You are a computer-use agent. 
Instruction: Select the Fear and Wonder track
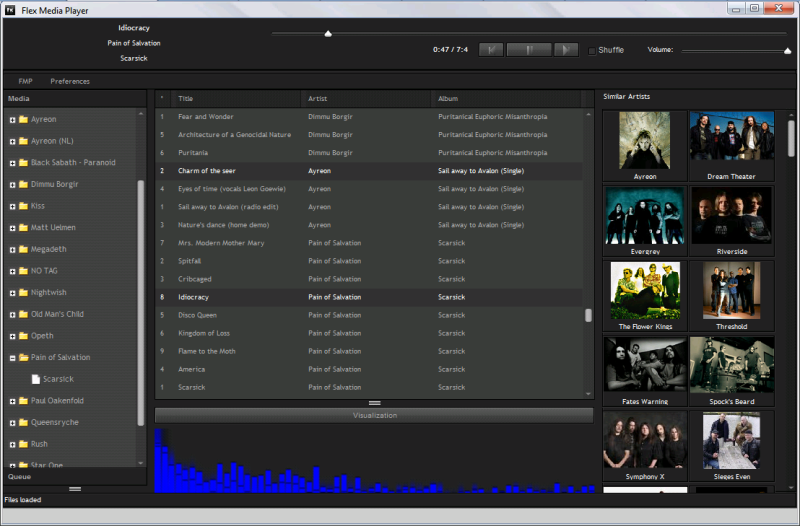pyautogui.click(x=369, y=117)
